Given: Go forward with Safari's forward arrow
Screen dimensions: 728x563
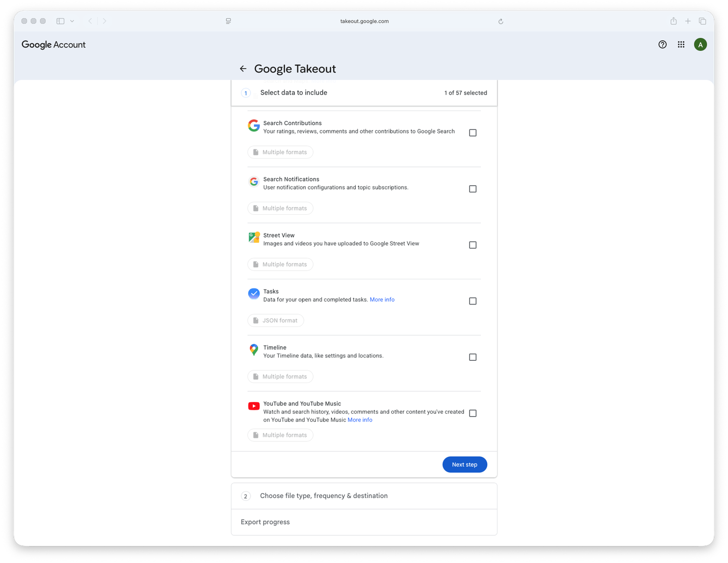Looking at the screenshot, I should click(104, 21).
